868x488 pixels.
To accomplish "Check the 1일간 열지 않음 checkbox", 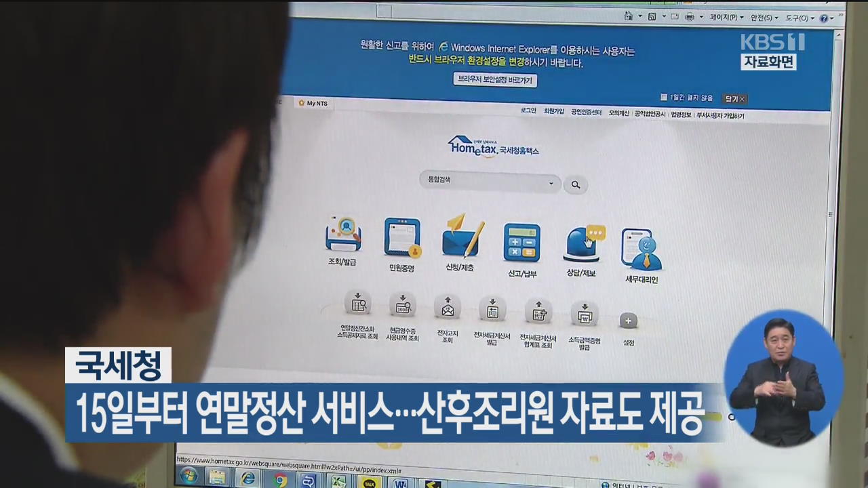I will [x=664, y=97].
